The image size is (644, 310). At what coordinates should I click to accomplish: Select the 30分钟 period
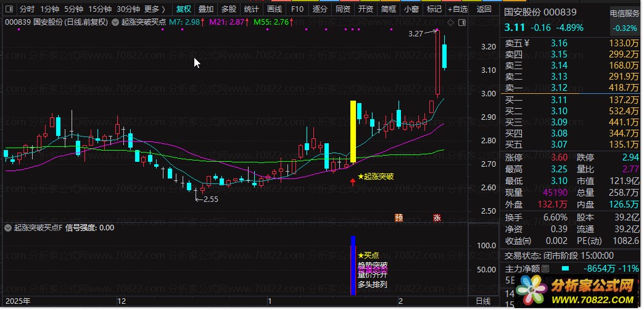click(128, 9)
